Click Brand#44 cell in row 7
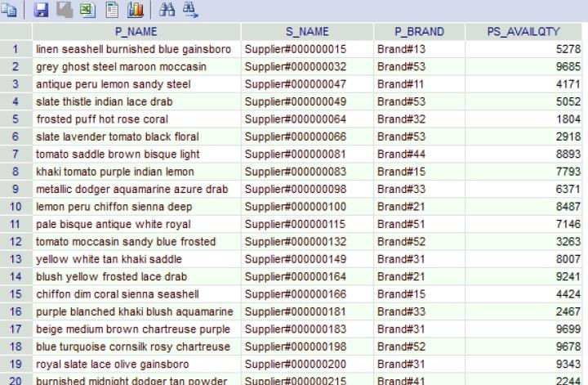 [x=419, y=154]
